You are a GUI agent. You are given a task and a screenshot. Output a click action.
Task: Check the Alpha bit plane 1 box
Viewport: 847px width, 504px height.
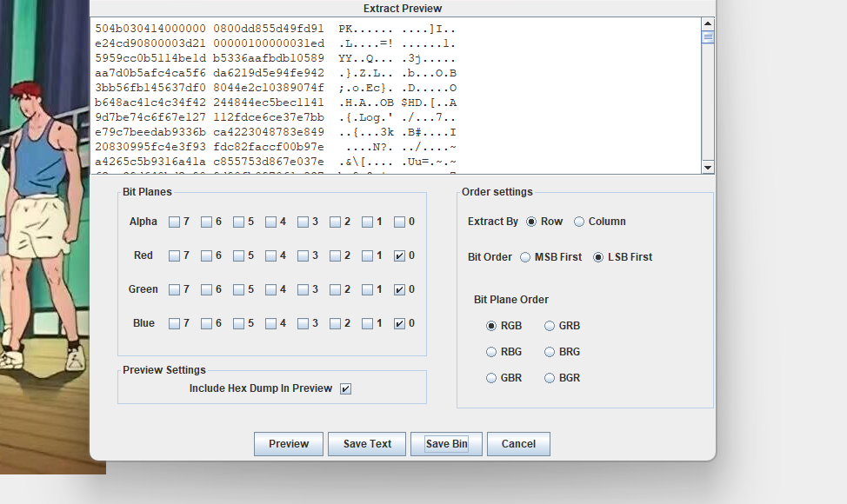pos(367,222)
